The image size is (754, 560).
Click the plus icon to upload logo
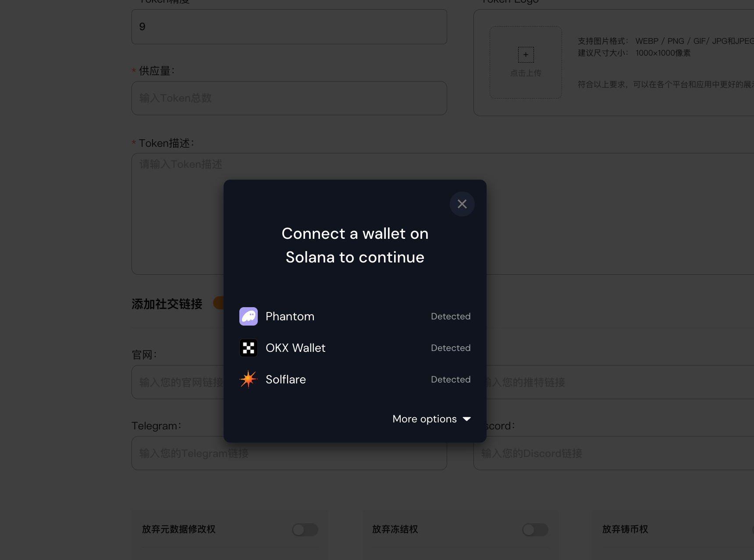[x=526, y=55]
